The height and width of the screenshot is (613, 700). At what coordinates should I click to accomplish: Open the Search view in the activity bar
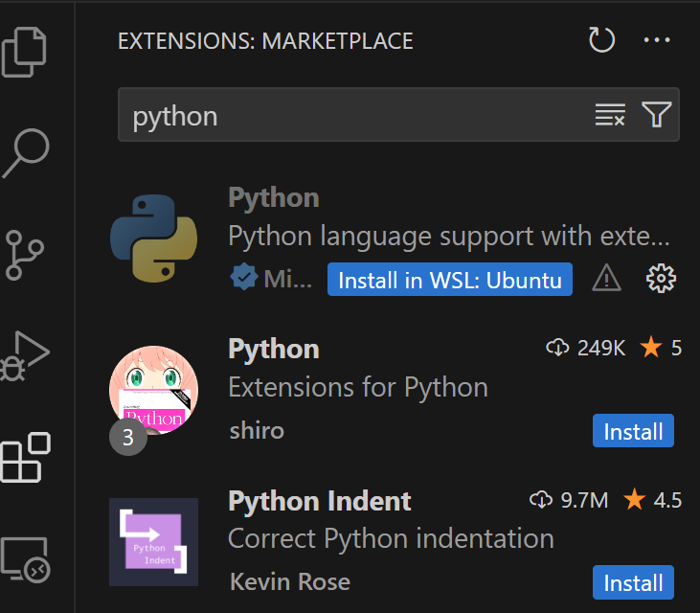[26, 153]
